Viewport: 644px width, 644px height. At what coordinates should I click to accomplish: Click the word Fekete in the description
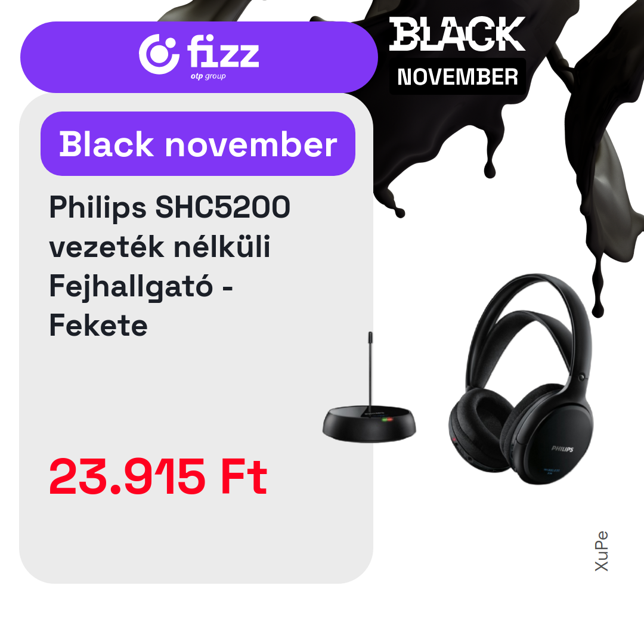(98, 326)
